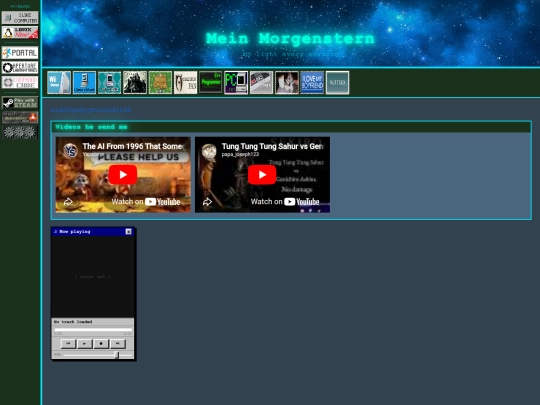Click the cover art area in the player
This screenshot has height=405, width=540.
coord(93,277)
